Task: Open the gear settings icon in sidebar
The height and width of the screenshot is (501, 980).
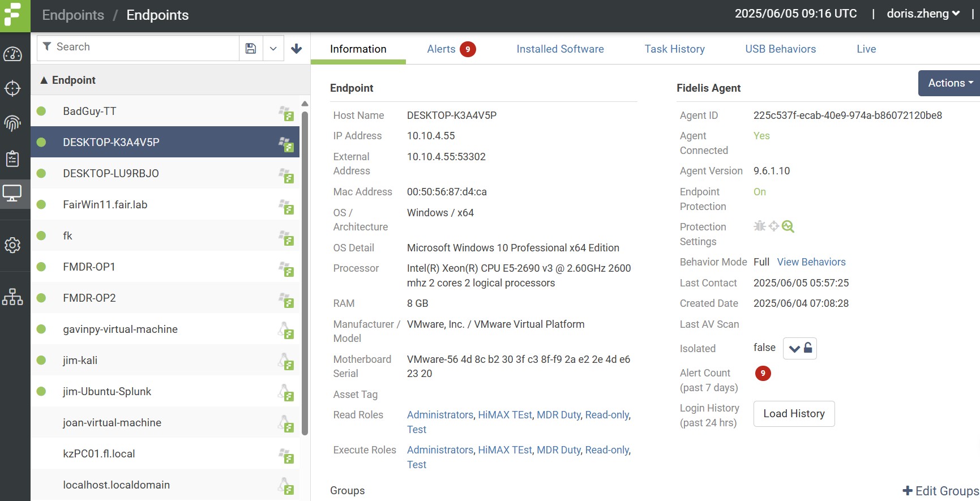Action: pyautogui.click(x=12, y=245)
